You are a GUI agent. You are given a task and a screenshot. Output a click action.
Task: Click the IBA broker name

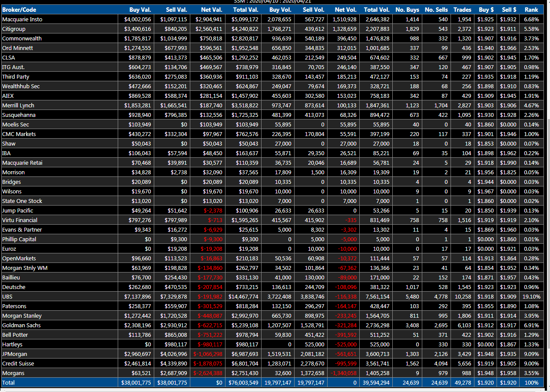tap(7, 153)
